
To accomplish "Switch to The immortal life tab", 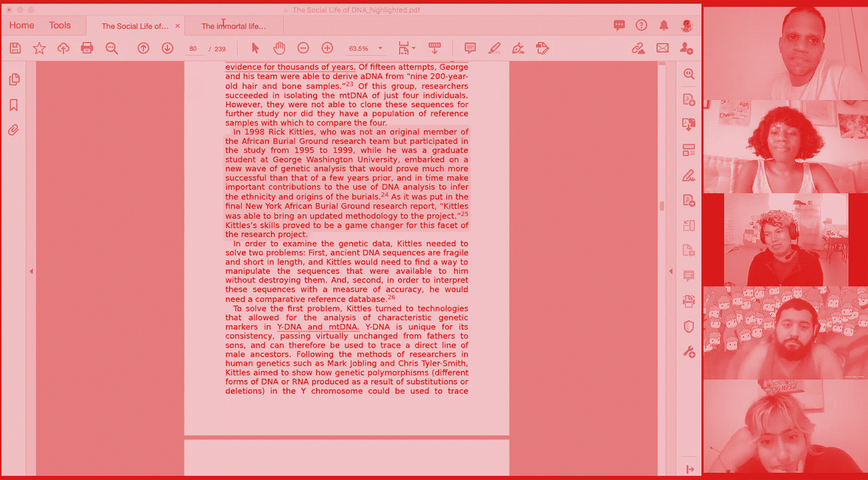I will [x=233, y=26].
